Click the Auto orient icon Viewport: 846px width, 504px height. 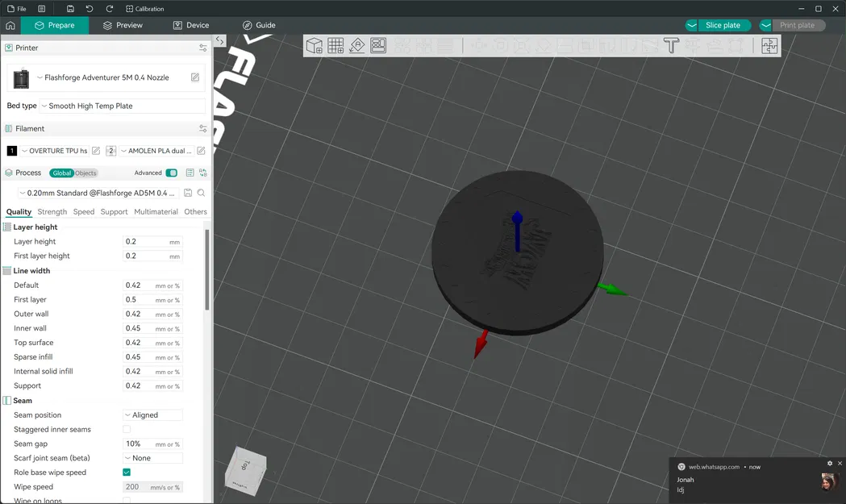coord(357,45)
